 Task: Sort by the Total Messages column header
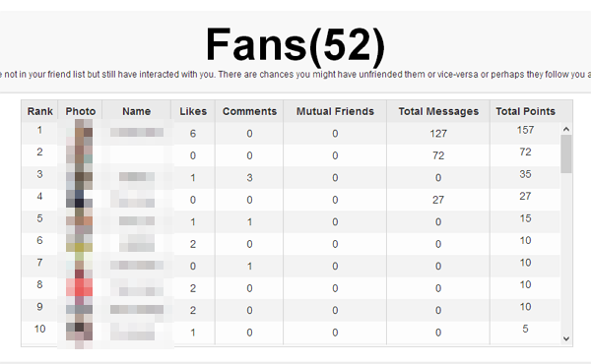click(x=438, y=111)
